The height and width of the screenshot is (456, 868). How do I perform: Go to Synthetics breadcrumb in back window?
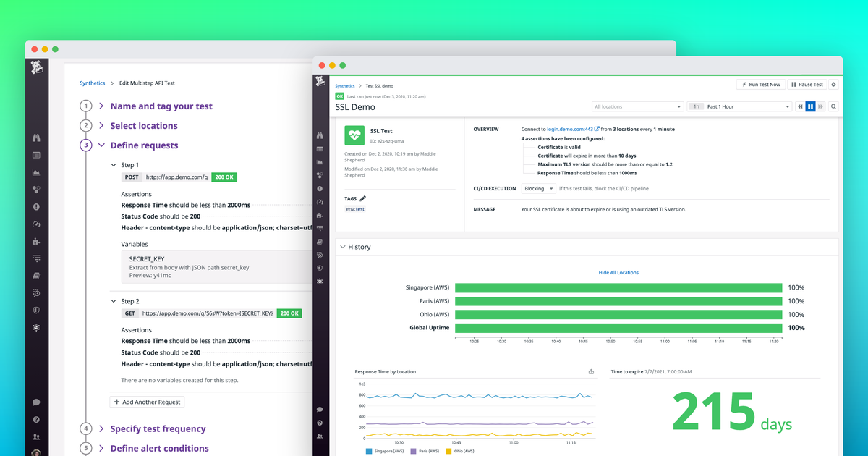pyautogui.click(x=92, y=83)
